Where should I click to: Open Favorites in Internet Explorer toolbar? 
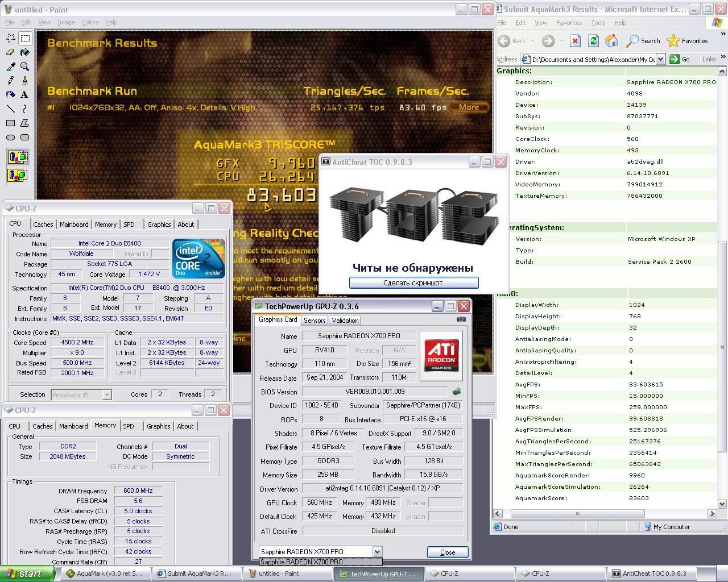click(688, 41)
